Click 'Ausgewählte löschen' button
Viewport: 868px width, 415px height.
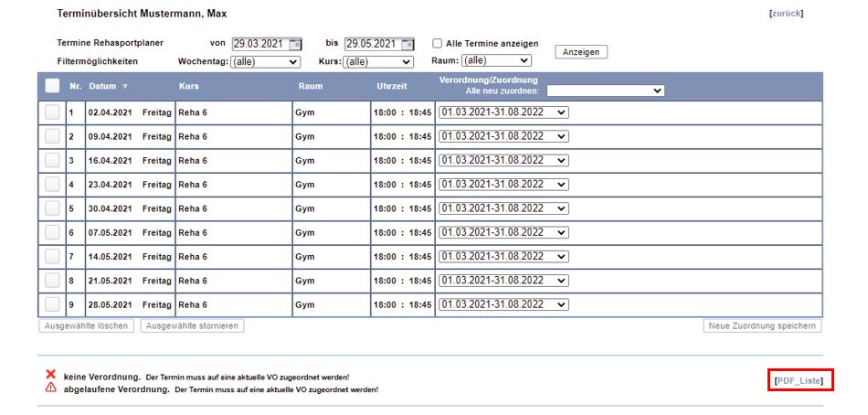tap(87, 326)
